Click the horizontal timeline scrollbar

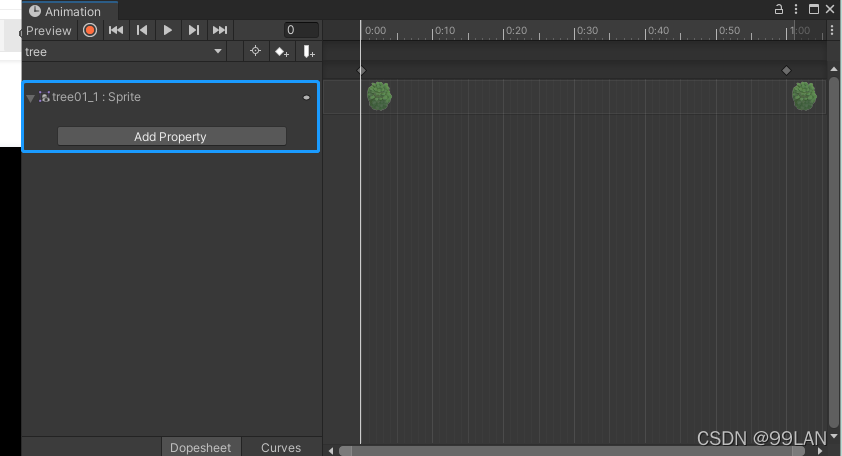[572, 451]
